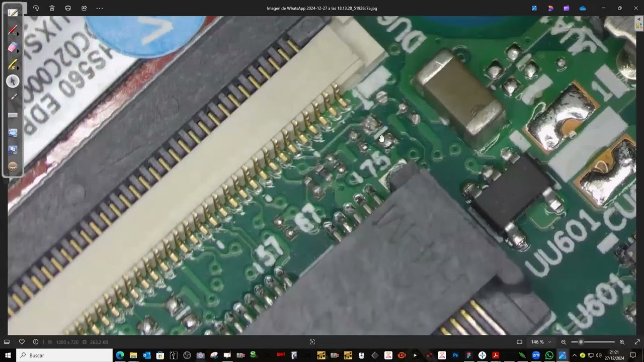Open WhatsApp from the taskbar

(549, 355)
